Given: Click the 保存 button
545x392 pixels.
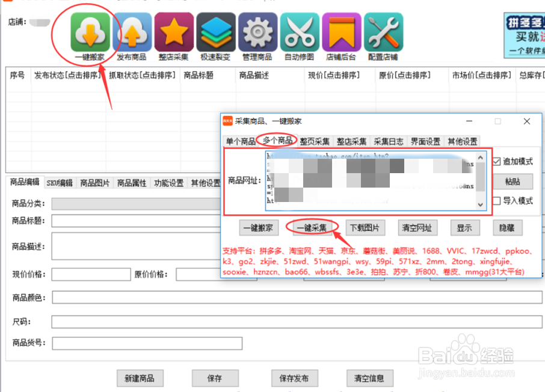Looking at the screenshot, I should [x=215, y=378].
